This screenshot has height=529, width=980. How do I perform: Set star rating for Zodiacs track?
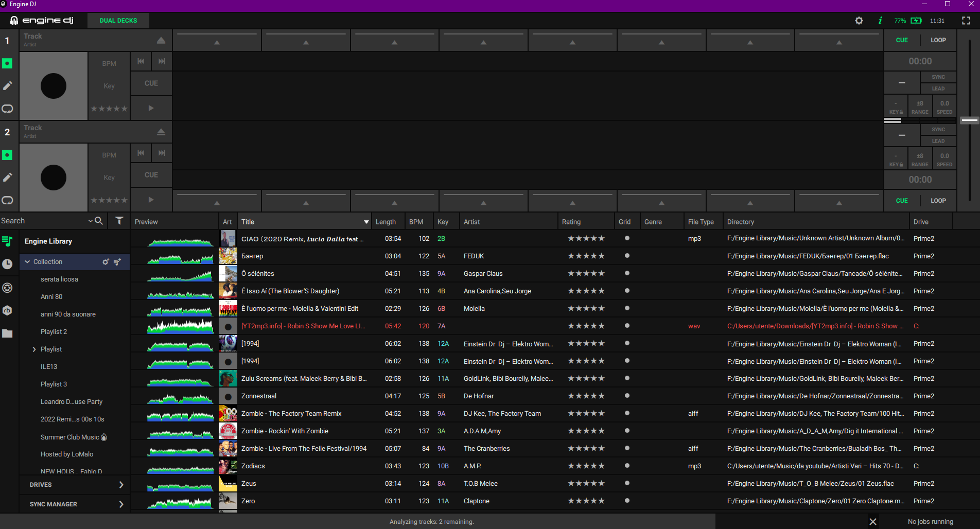(586, 466)
